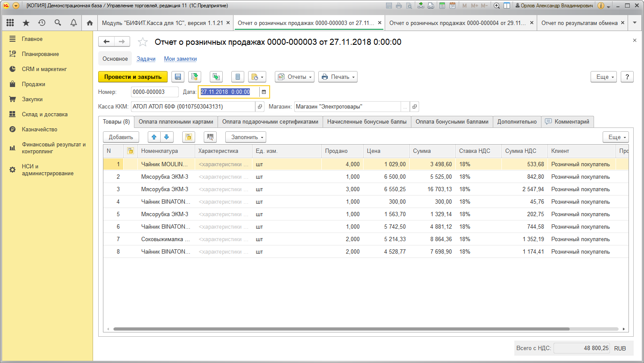Go to the home page icon

click(x=90, y=23)
